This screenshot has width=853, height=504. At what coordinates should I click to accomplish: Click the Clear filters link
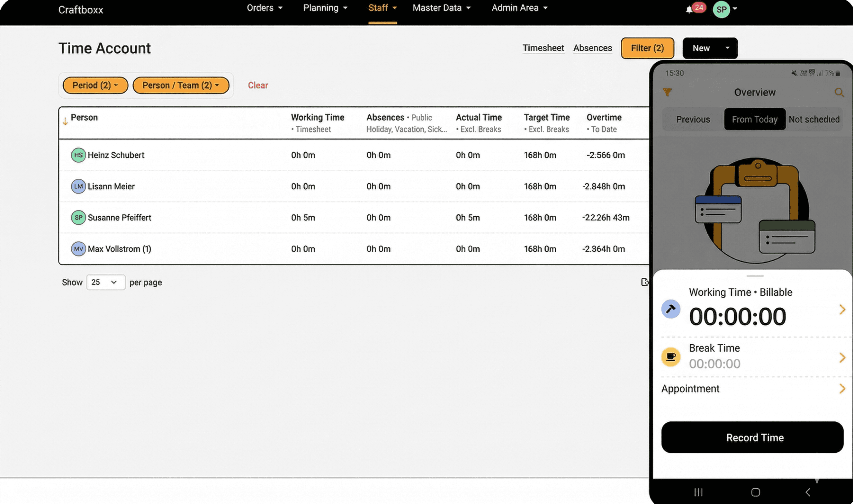pyautogui.click(x=258, y=85)
